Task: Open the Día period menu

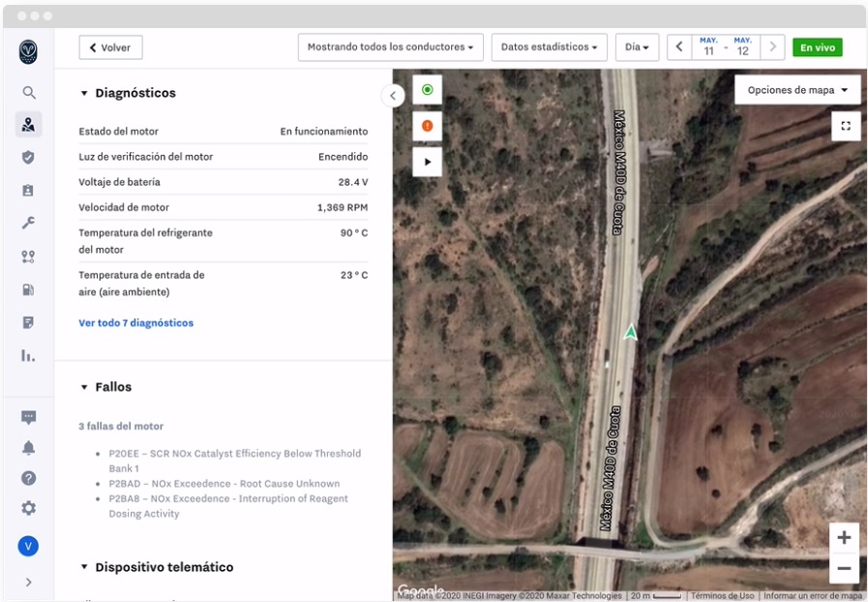Action: point(637,47)
